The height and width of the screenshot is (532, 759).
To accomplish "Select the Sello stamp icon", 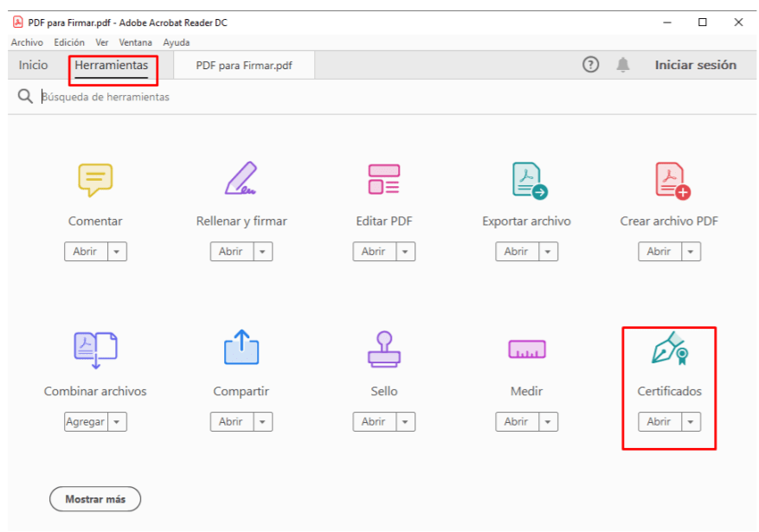I will pyautogui.click(x=383, y=349).
